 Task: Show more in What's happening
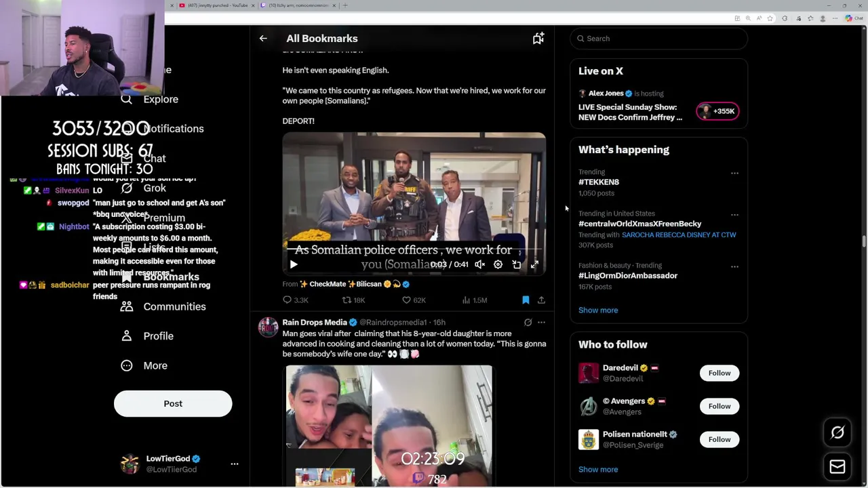point(598,310)
